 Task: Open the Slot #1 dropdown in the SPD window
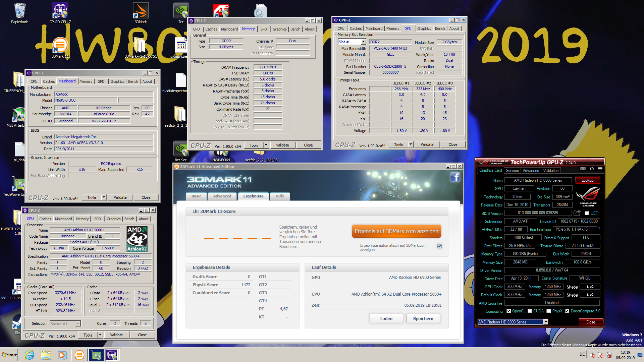[x=363, y=42]
